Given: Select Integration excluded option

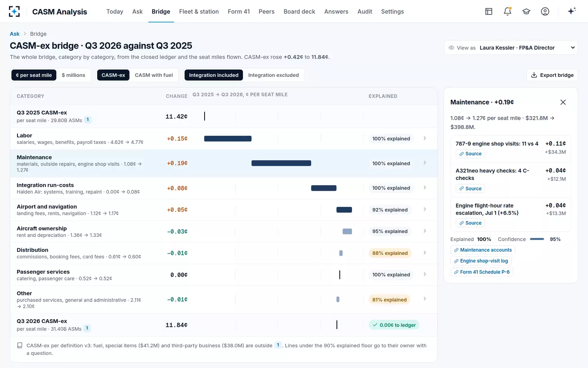Looking at the screenshot, I should click(274, 75).
